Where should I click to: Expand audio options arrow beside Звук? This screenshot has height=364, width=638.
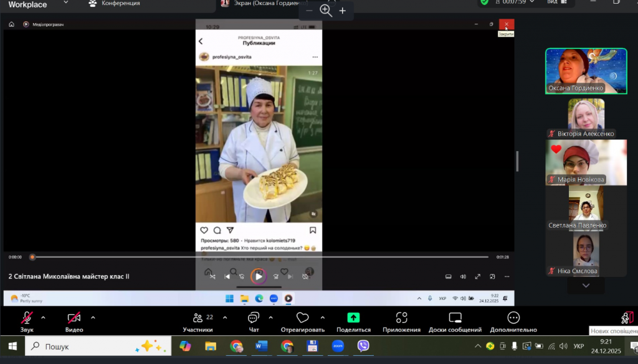pos(43,317)
